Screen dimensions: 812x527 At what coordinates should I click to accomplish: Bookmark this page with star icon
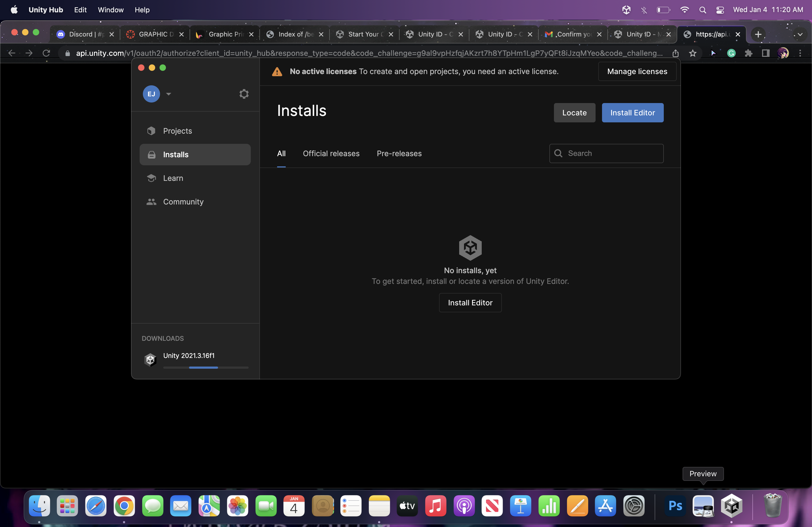693,53
